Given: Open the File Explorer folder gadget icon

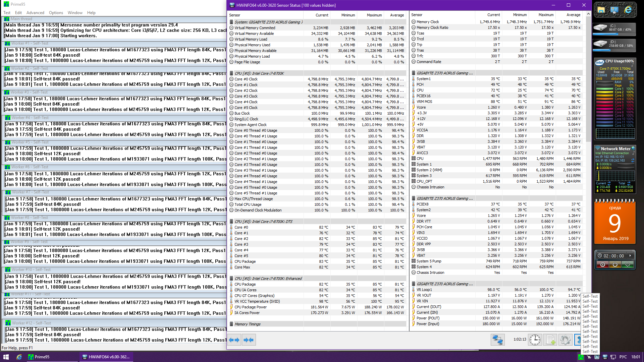Looking at the screenshot, I should 601,10.
